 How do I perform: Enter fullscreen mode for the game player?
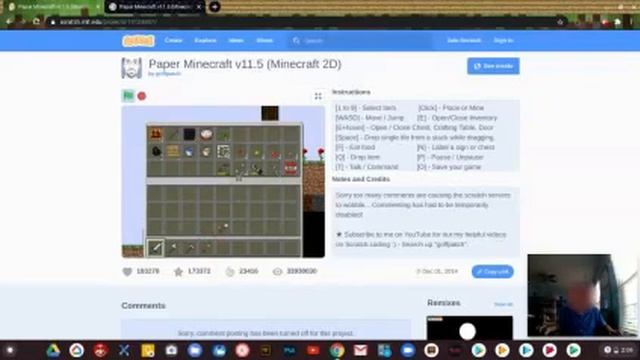pos(318,96)
